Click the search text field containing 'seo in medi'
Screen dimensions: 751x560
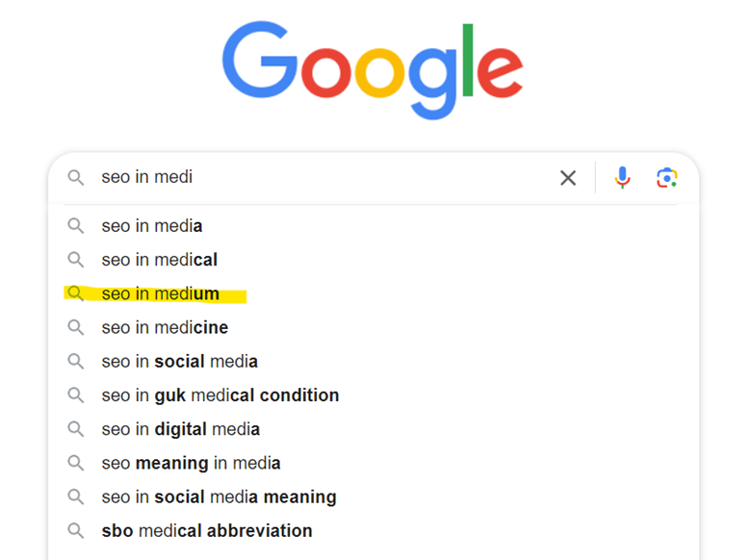coord(318,178)
